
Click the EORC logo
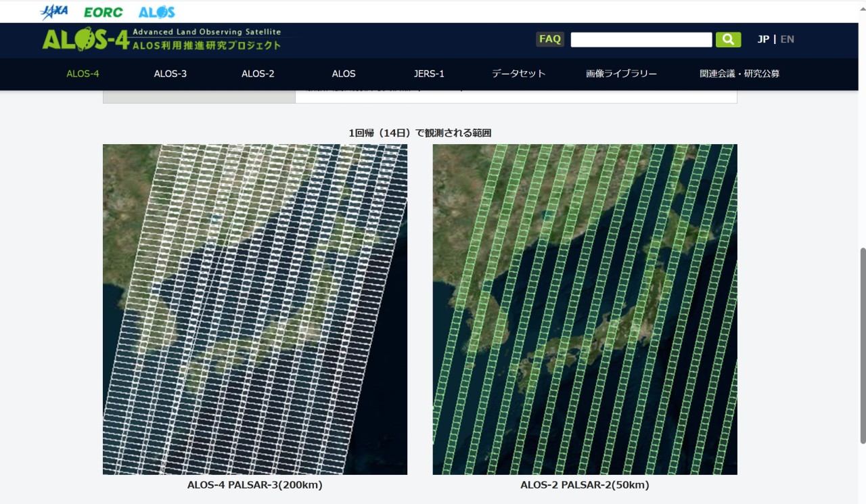[103, 12]
